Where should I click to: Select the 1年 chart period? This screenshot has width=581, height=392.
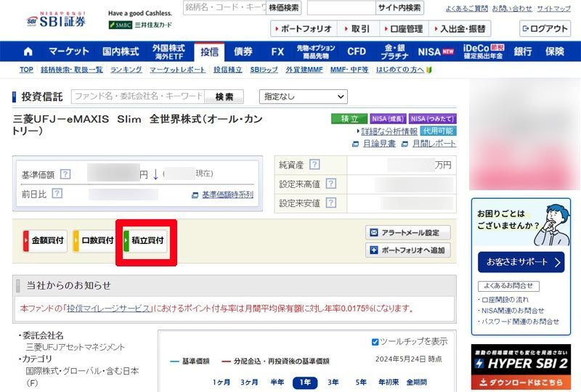(x=305, y=383)
